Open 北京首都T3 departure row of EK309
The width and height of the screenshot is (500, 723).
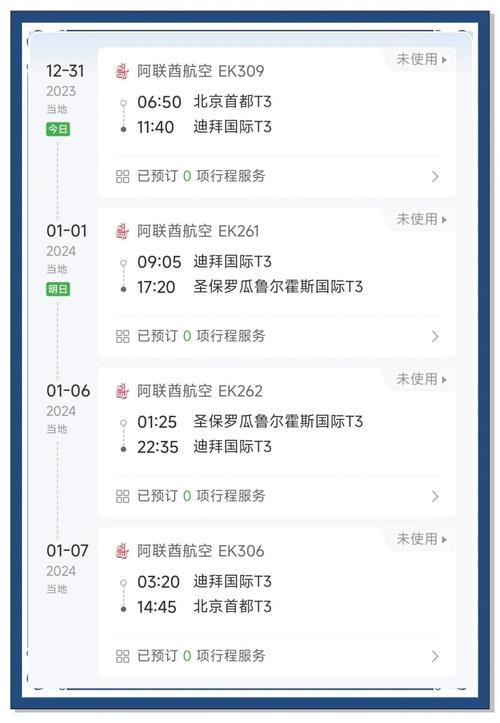pos(204,102)
